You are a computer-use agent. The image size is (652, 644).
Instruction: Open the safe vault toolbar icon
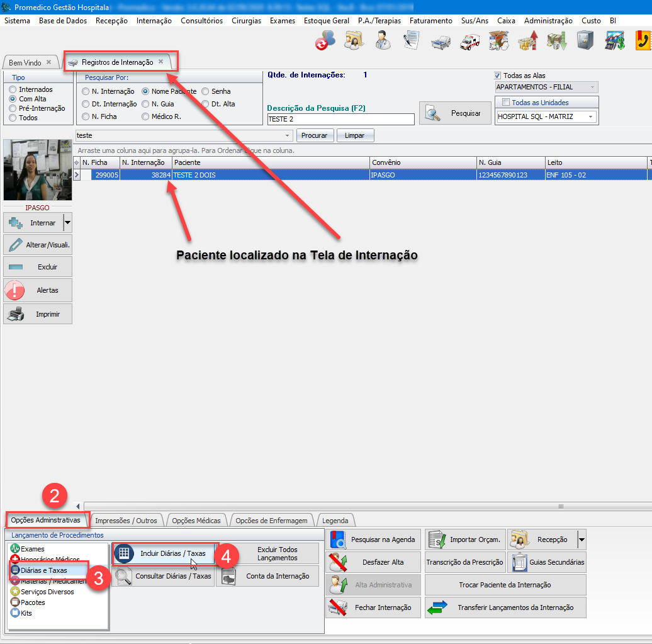click(x=585, y=41)
